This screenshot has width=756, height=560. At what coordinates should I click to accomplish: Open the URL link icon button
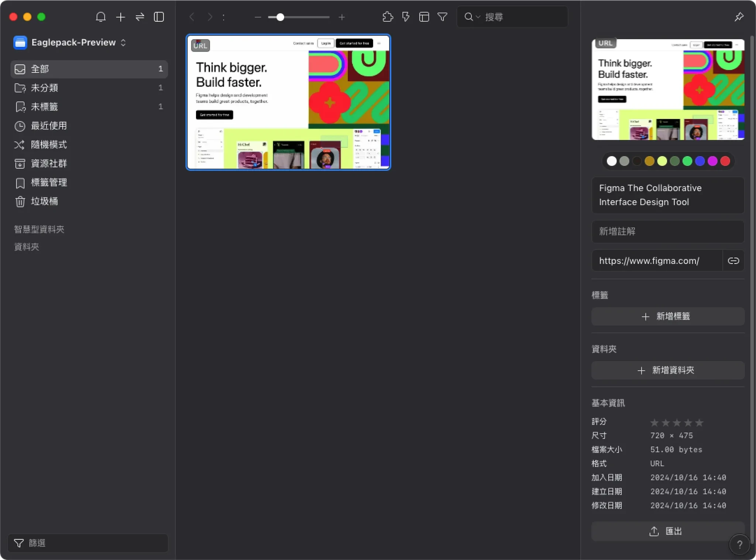[733, 261]
